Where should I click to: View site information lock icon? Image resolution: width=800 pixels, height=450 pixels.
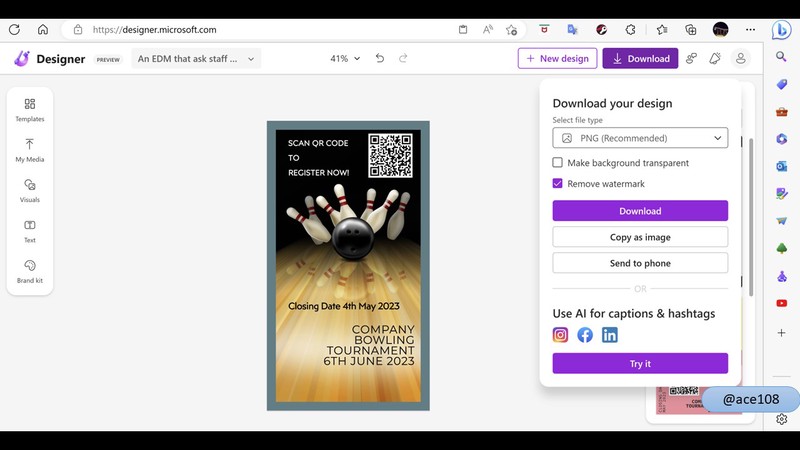point(78,30)
